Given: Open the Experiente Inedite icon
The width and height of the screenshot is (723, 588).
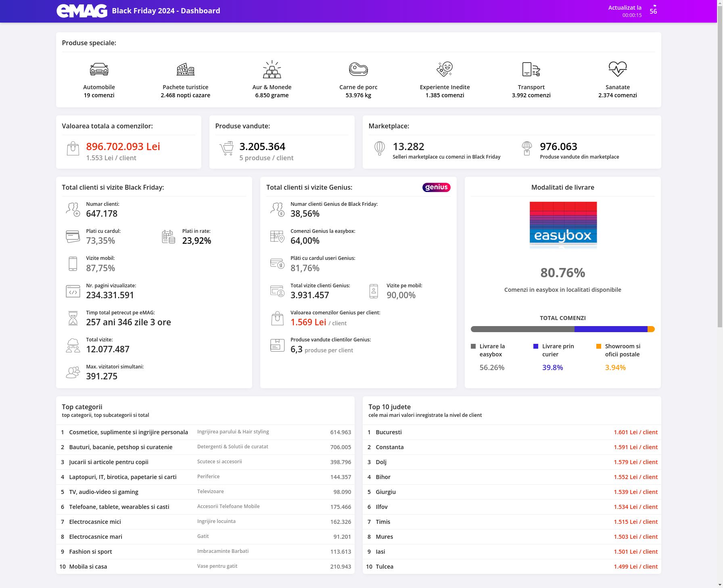Looking at the screenshot, I should [445, 69].
